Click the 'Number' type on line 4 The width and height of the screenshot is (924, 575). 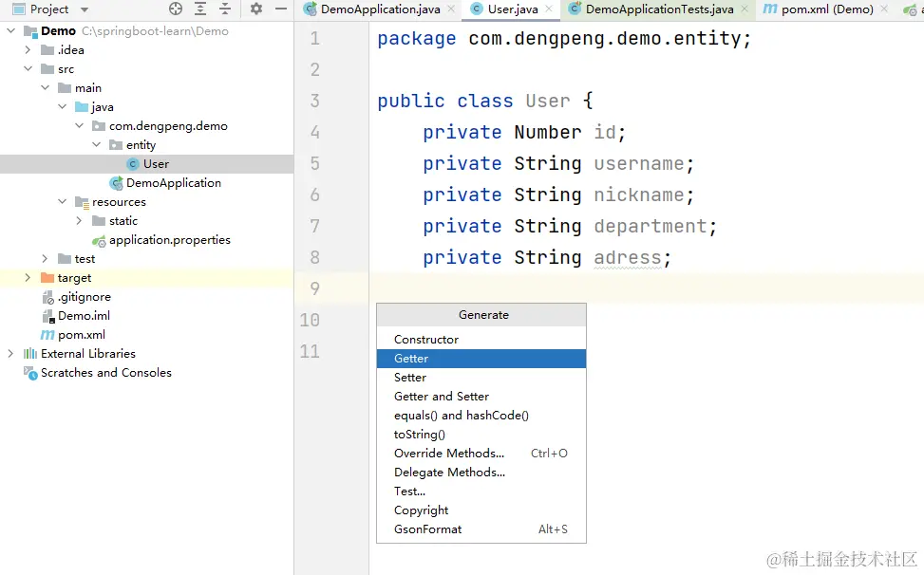(547, 133)
